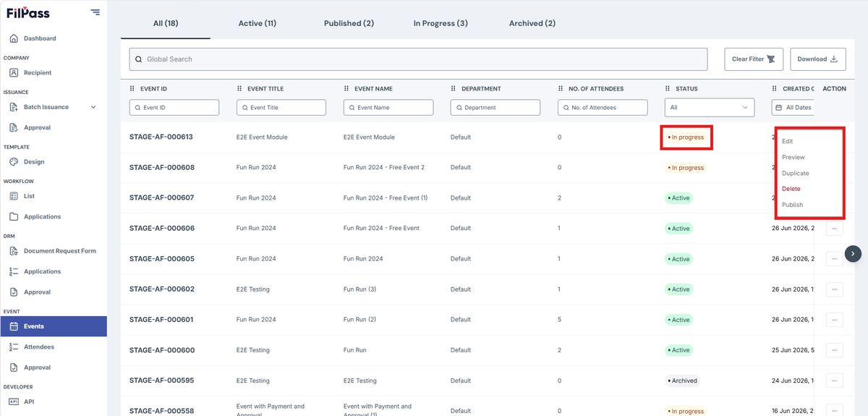
Task: Expand the Batch Issuance sidebar submenu
Action: pyautogui.click(x=93, y=107)
